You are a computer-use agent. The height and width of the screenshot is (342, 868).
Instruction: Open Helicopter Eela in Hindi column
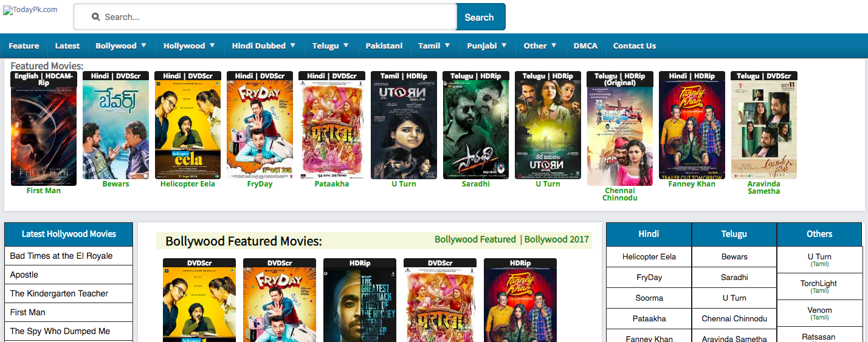649,256
